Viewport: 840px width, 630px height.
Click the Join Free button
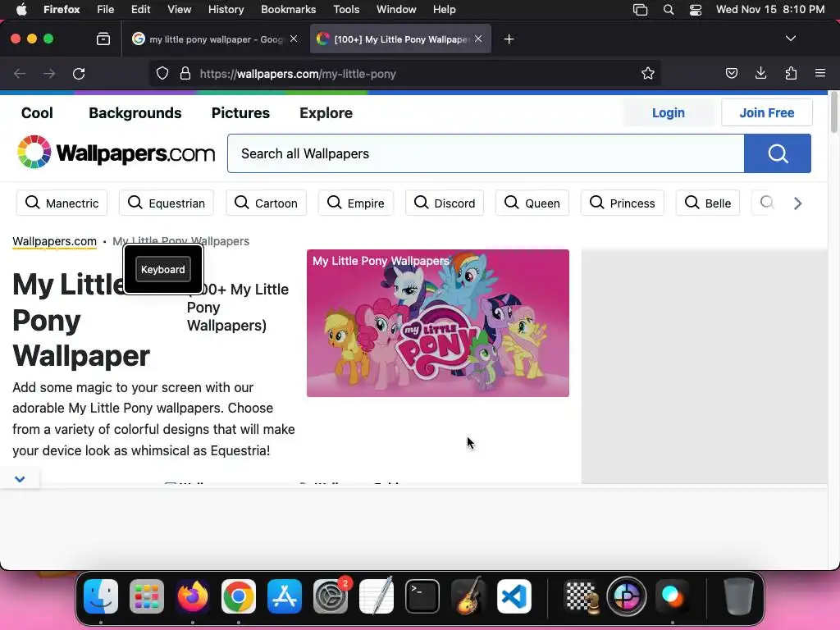(767, 112)
